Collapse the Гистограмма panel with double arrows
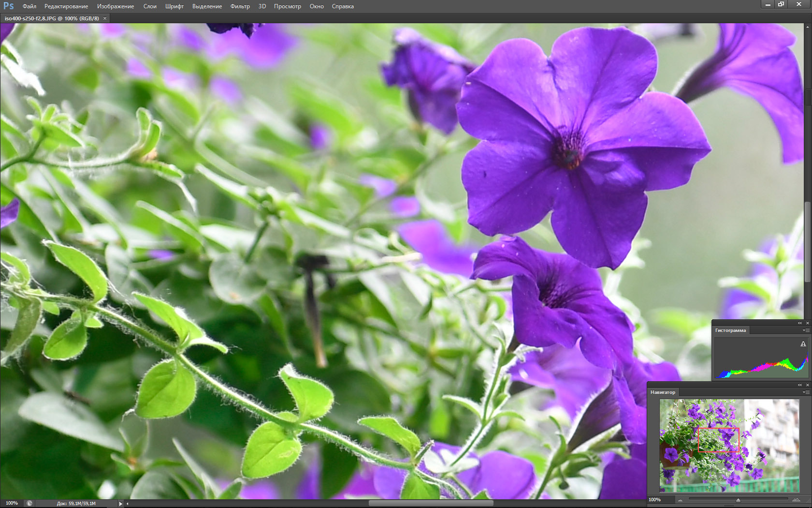 [799, 323]
